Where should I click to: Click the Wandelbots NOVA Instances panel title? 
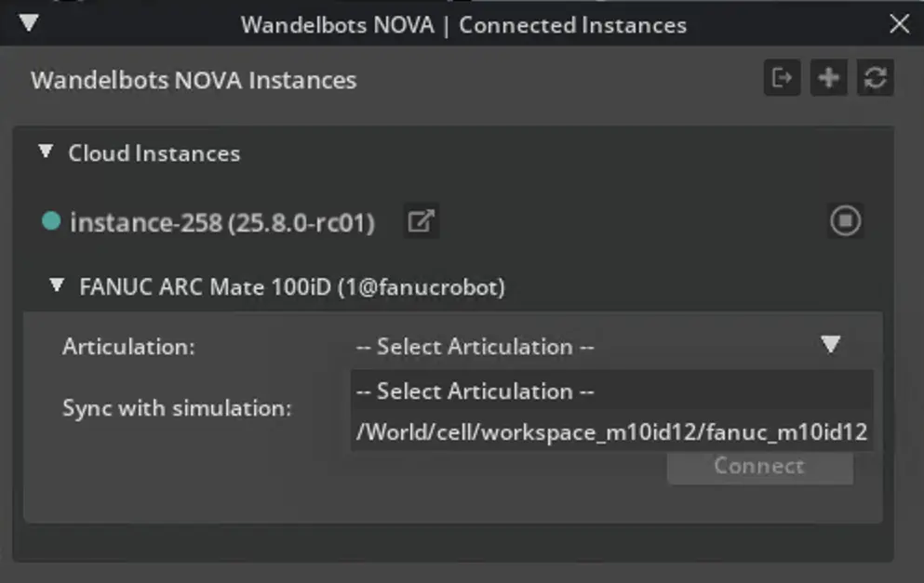tap(194, 80)
